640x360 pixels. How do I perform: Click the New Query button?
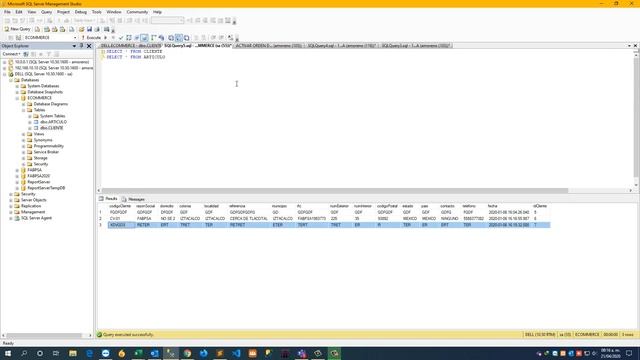point(18,29)
